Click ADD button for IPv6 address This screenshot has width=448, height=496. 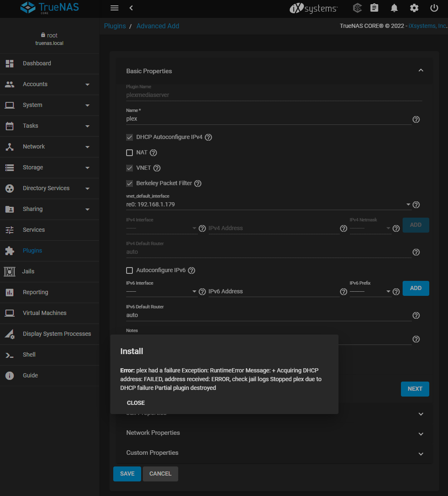tap(416, 288)
